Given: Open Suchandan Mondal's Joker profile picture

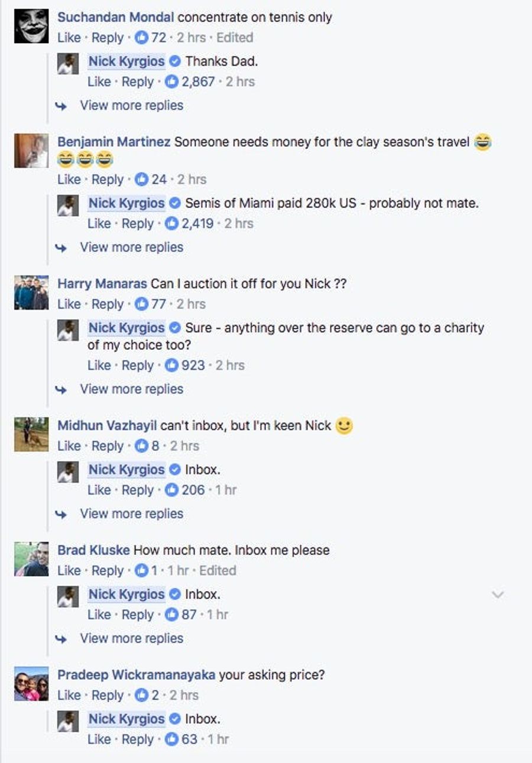Looking at the screenshot, I should [31, 25].
